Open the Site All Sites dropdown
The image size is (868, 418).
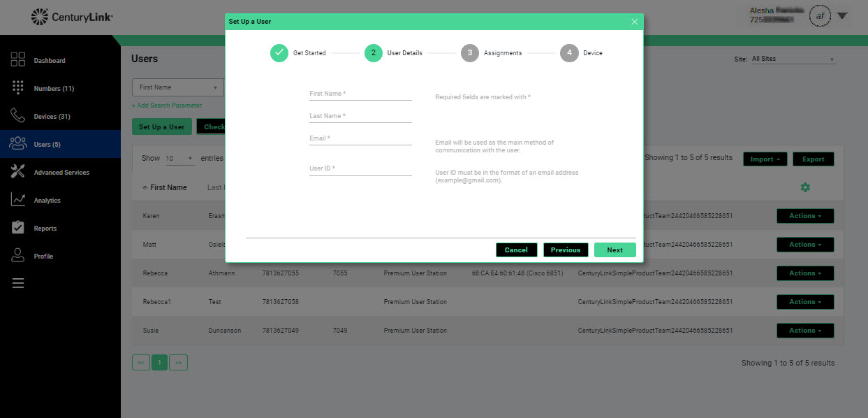793,59
